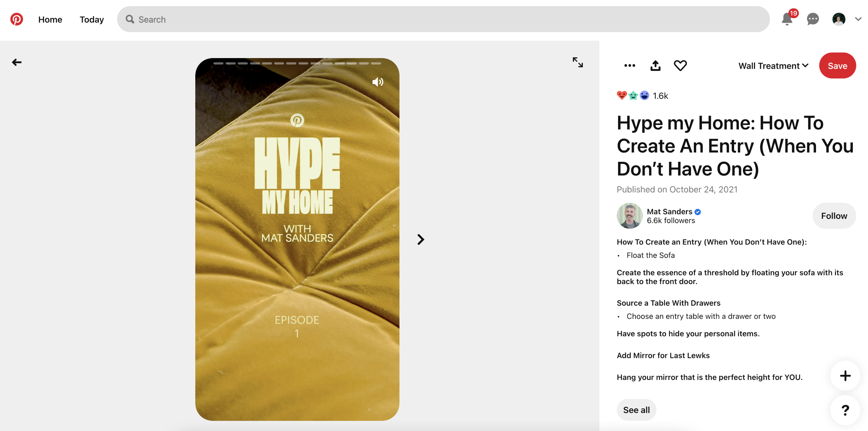Click the HYPE MY HOME video cover
Screen dimensions: 868x431
coord(297,239)
